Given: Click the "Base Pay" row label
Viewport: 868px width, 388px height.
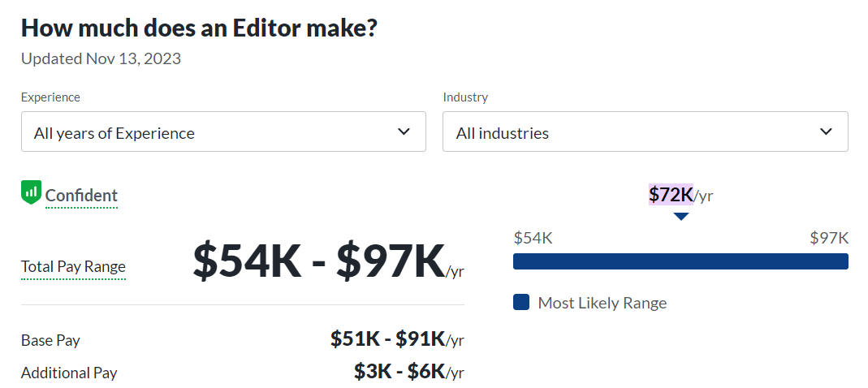Looking at the screenshot, I should tap(50, 340).
